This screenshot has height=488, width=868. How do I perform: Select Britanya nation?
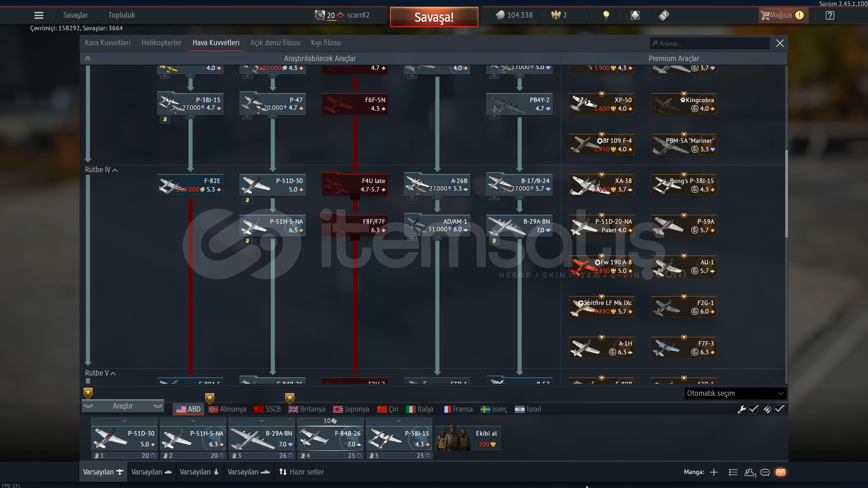tap(307, 409)
